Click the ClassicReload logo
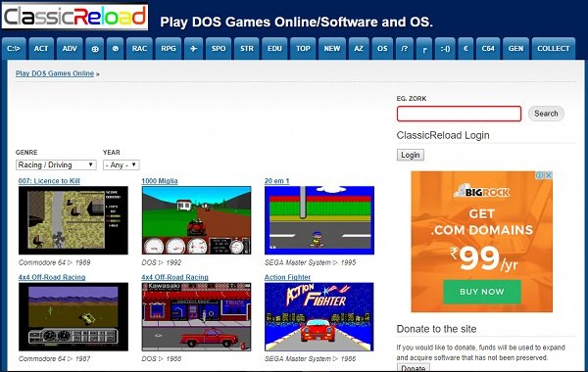This screenshot has height=372, width=588. (74, 17)
